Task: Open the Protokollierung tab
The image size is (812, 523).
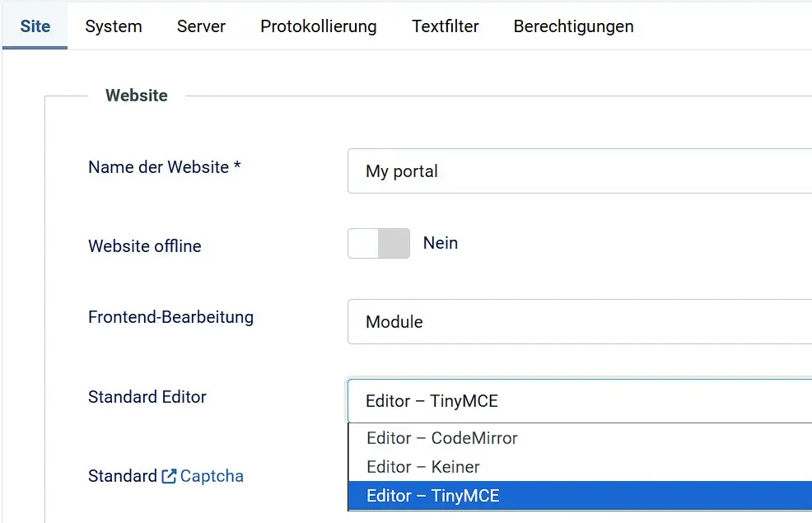Action: tap(318, 26)
